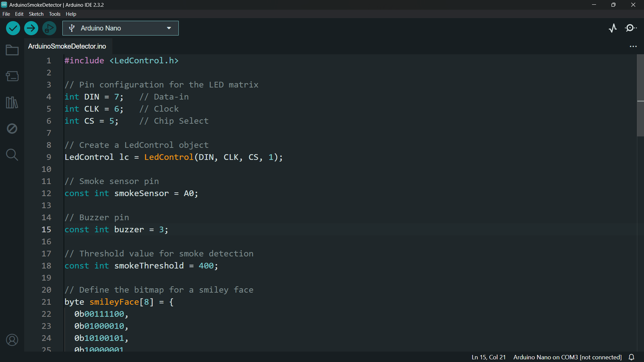Viewport: 644px width, 362px height.
Task: Click line number 15 in gutter
Action: click(46, 230)
